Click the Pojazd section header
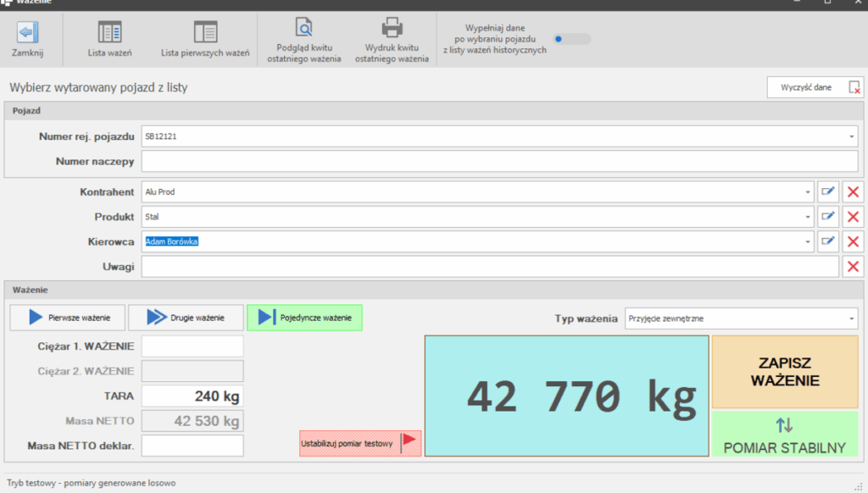The image size is (868, 493). point(433,111)
